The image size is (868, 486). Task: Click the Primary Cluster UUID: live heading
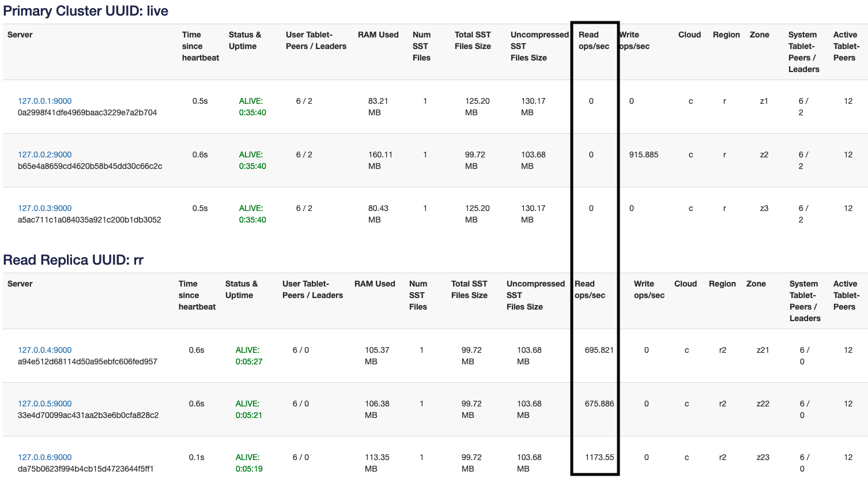point(85,11)
